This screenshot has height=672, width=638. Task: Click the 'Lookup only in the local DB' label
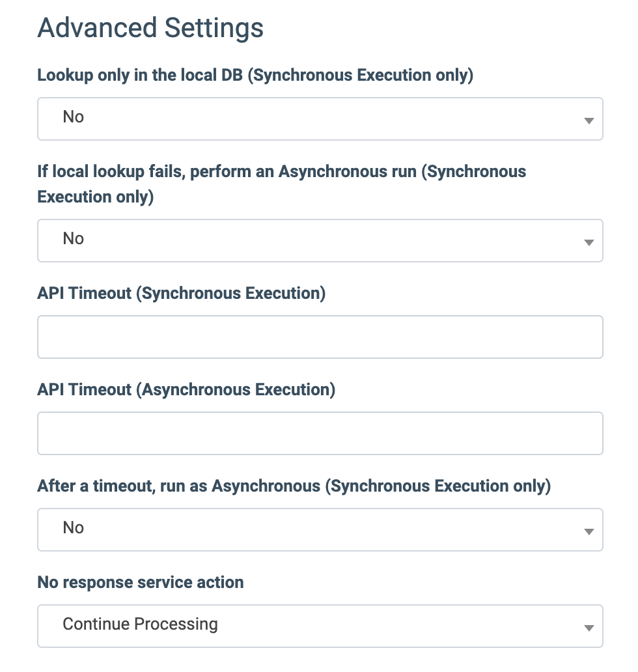tap(255, 75)
